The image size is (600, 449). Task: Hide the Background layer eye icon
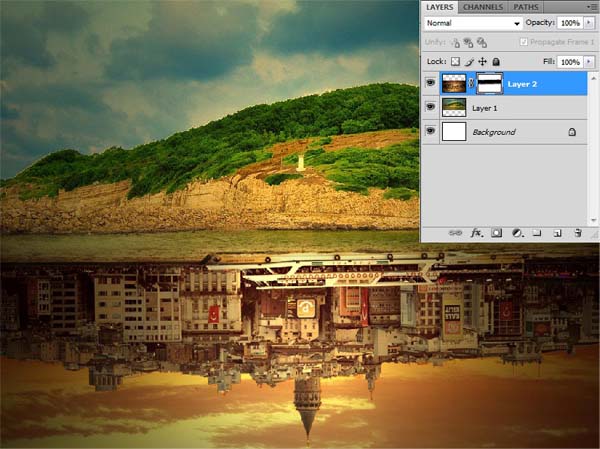pyautogui.click(x=430, y=131)
